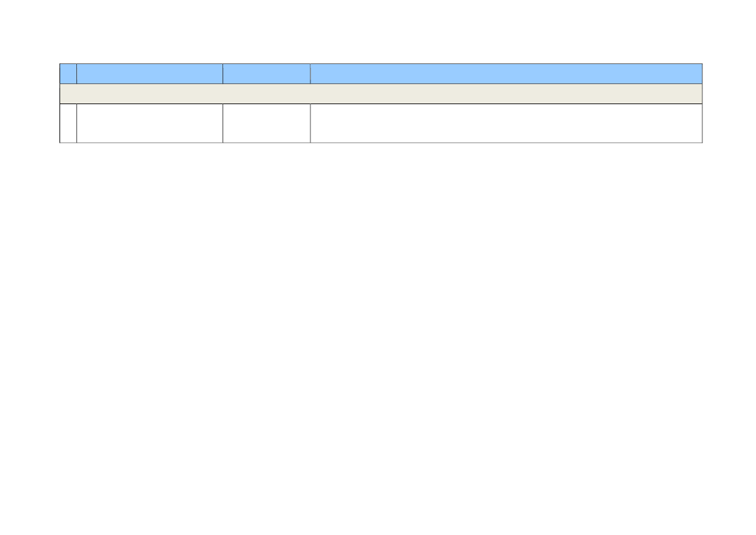This screenshot has height=535, width=756.
Task: Click the divider between first and second header cells
Action: pos(77,74)
